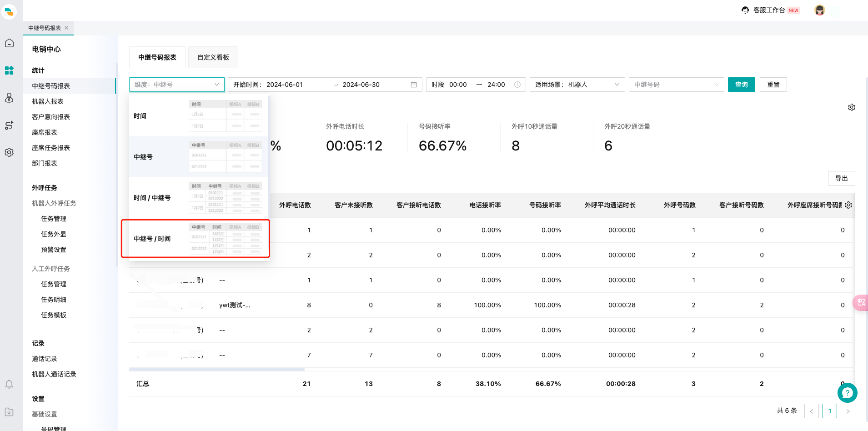Open the dashboard grid icon in left rail
Viewport: 868px width, 431px height.
9,70
